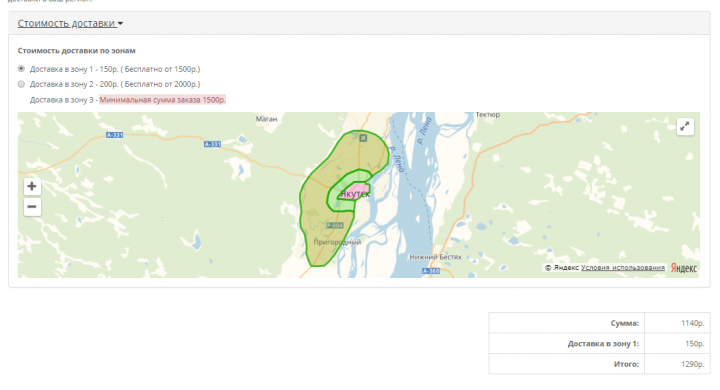720x390 pixels.
Task: Click the airport marker icon on the map
Action: (x=363, y=138)
